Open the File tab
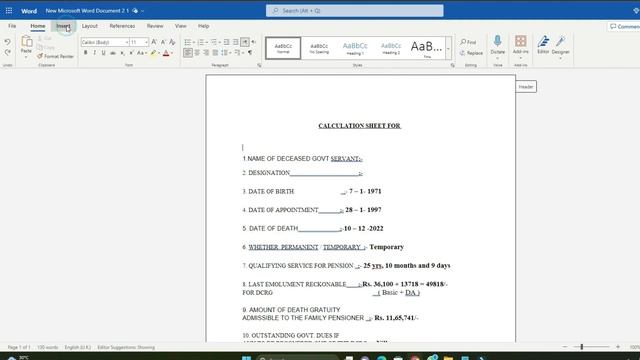640x360 pixels. click(x=12, y=26)
